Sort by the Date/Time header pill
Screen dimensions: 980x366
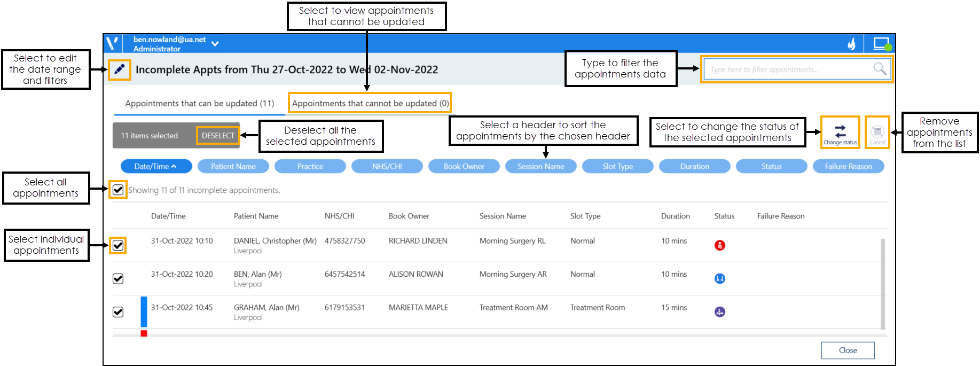click(156, 167)
